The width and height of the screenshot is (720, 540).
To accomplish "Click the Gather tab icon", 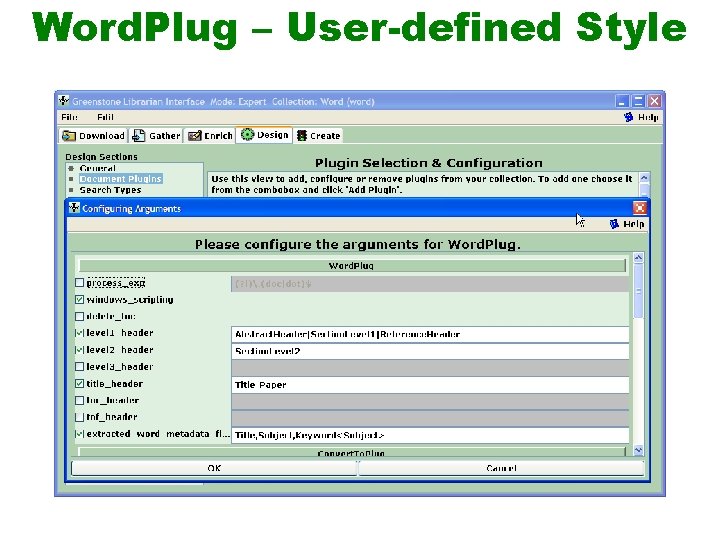I will tap(138, 135).
